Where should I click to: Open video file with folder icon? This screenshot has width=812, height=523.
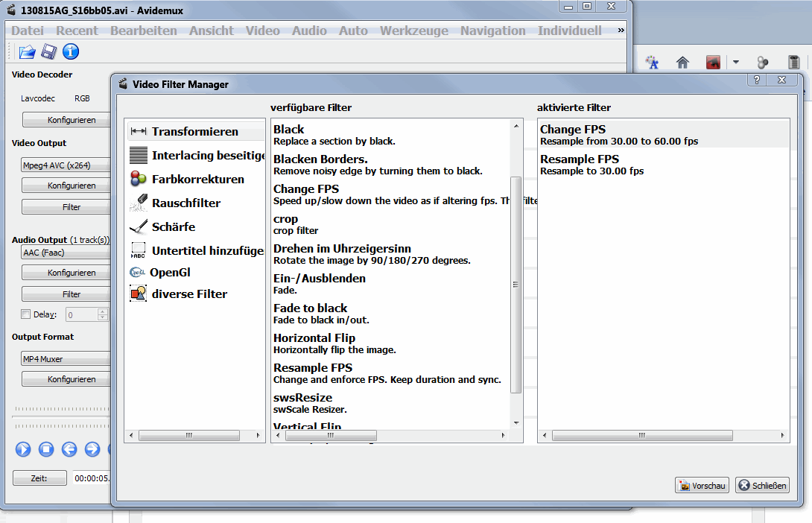click(27, 52)
